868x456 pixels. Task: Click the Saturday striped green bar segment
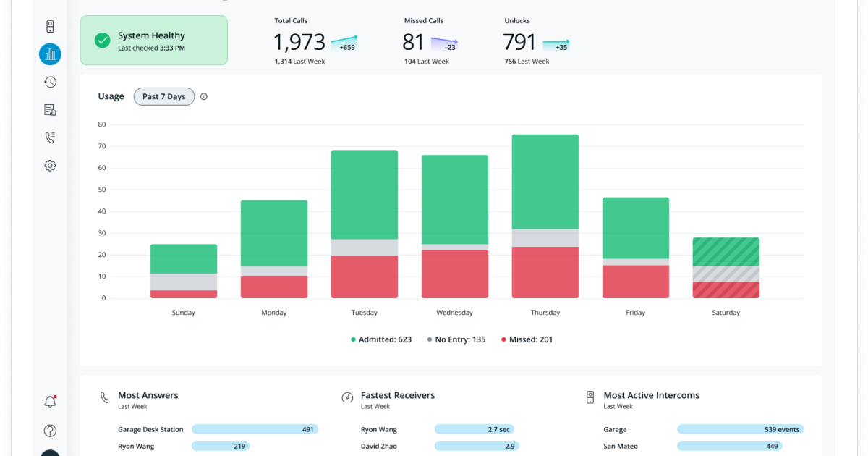726,252
